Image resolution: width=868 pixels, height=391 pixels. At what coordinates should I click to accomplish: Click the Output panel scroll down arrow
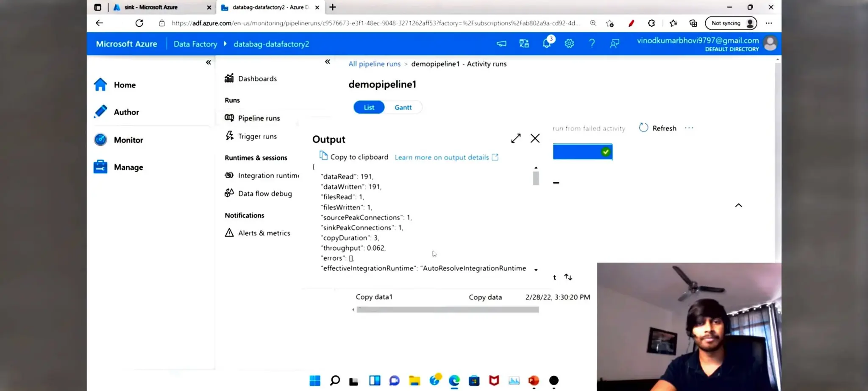tap(536, 270)
